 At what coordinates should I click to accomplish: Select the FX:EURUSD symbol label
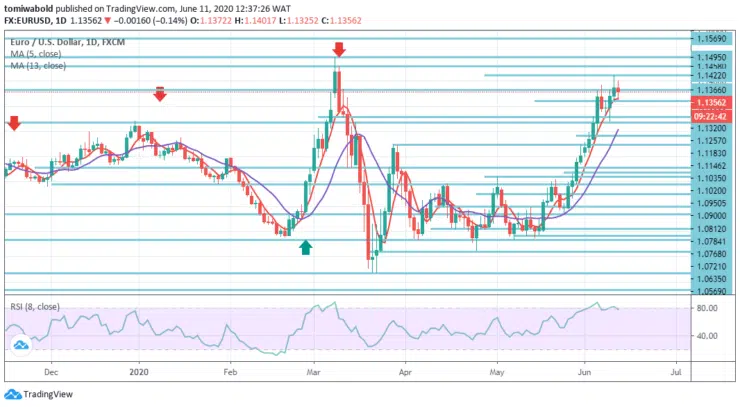point(28,21)
